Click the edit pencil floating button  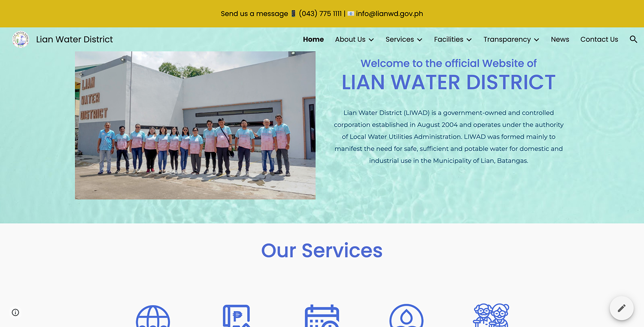(621, 308)
